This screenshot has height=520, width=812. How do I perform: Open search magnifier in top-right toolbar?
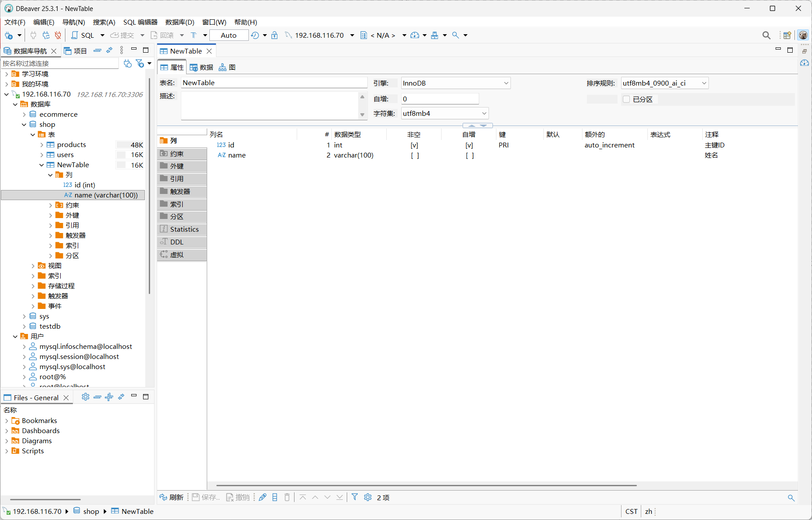pos(766,35)
